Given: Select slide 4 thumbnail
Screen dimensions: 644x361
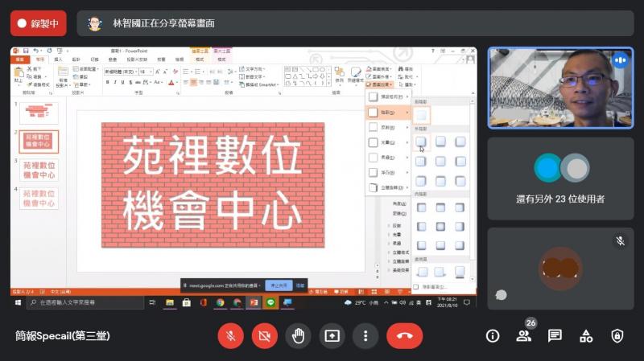Looking at the screenshot, I should [39, 198].
